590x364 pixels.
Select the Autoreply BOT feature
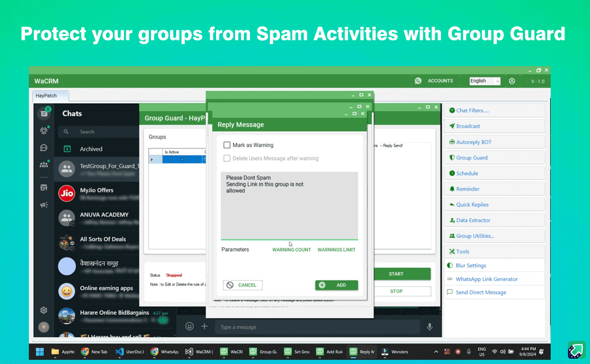click(x=470, y=142)
